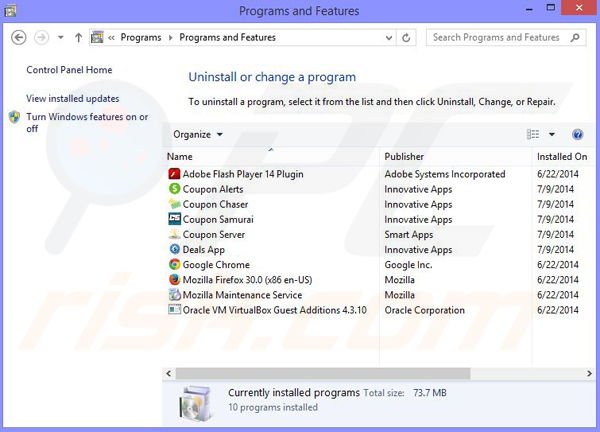Close the Programs and Features window

(x=579, y=8)
